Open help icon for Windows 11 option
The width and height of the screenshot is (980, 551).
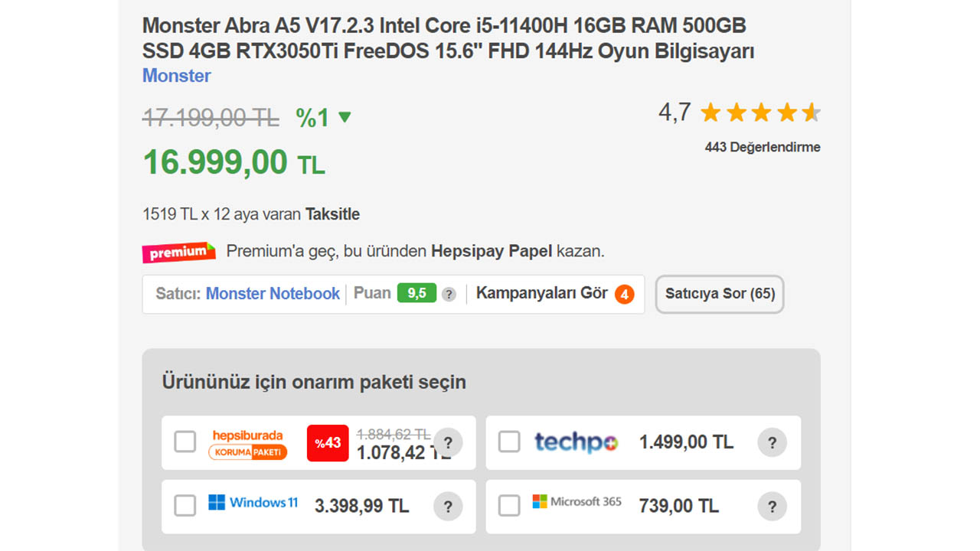point(448,506)
